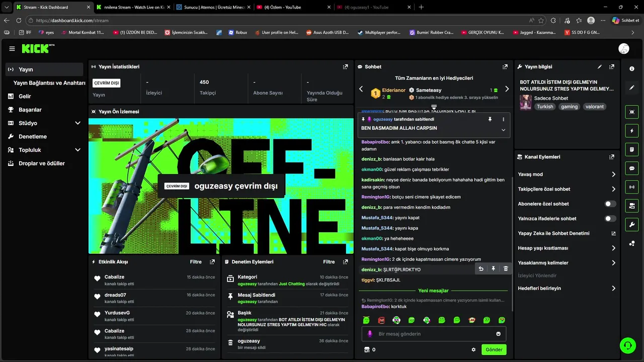This screenshot has width=644, height=362.
Task: Open the green support headset button
Action: point(627,345)
